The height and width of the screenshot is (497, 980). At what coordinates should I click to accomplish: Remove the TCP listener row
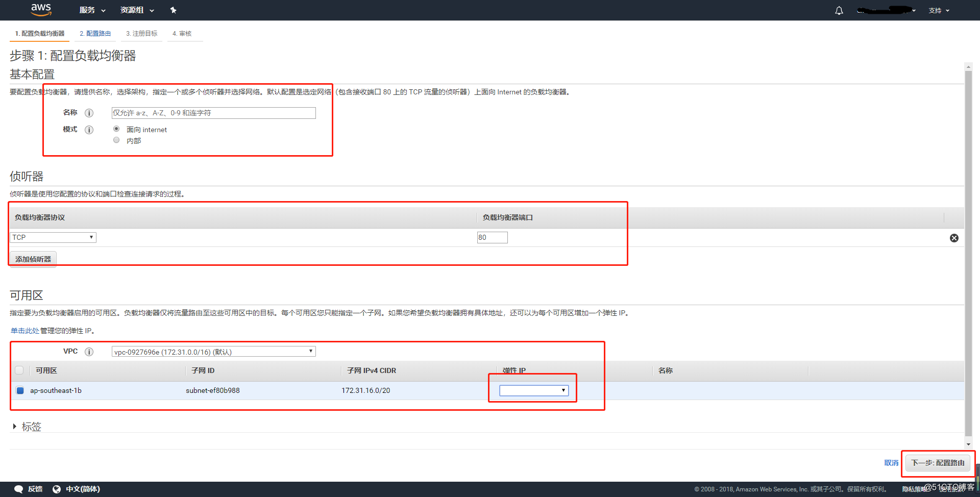tap(954, 238)
